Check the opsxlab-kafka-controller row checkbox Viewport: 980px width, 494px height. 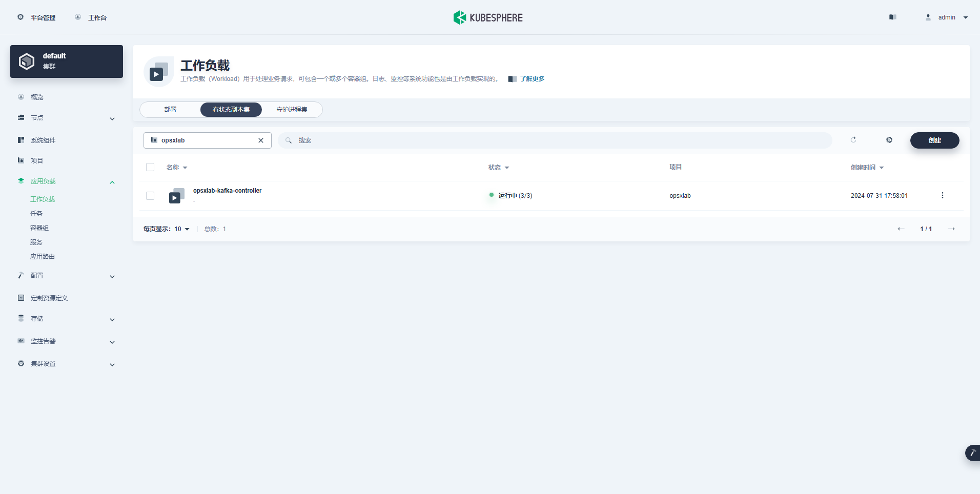pyautogui.click(x=150, y=196)
